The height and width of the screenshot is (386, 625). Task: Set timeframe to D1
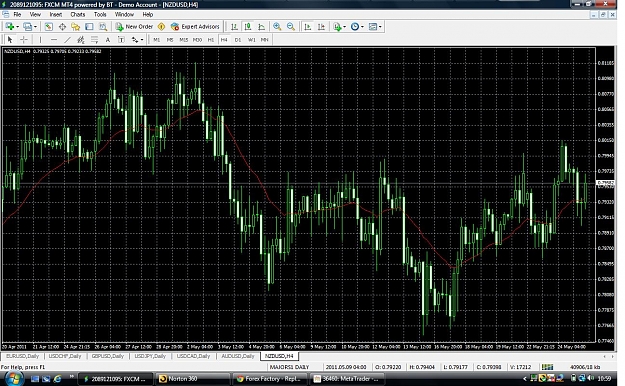(238, 40)
